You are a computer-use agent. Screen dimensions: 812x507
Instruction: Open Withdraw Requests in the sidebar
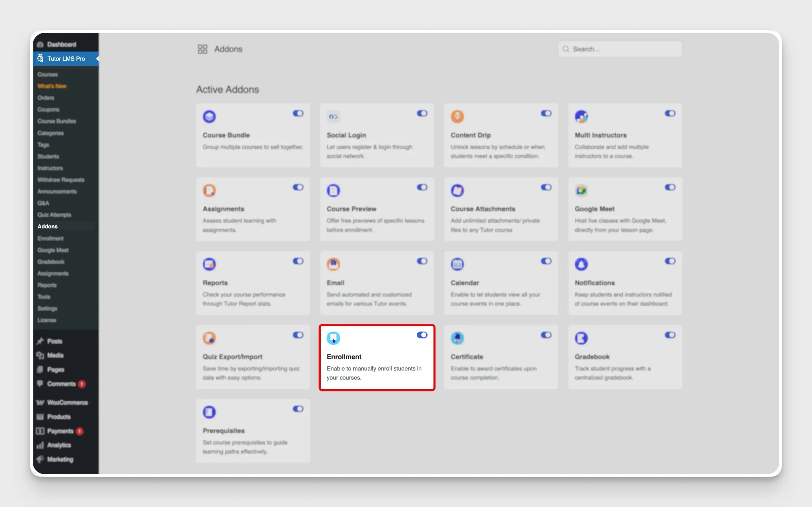tap(61, 180)
